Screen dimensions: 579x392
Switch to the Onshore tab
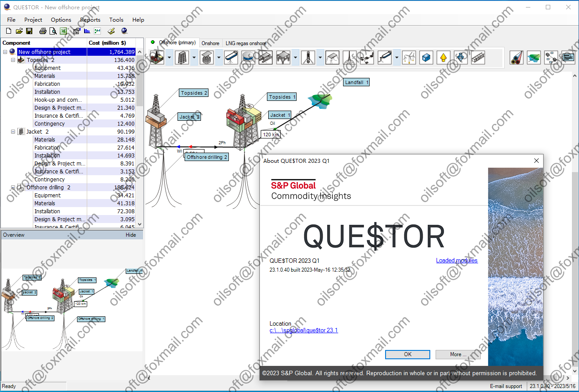tap(210, 43)
